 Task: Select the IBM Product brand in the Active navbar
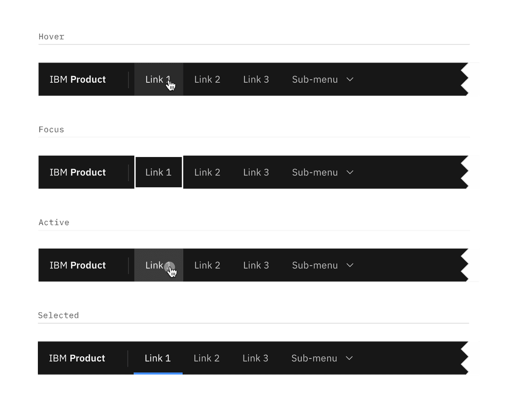pos(77,265)
